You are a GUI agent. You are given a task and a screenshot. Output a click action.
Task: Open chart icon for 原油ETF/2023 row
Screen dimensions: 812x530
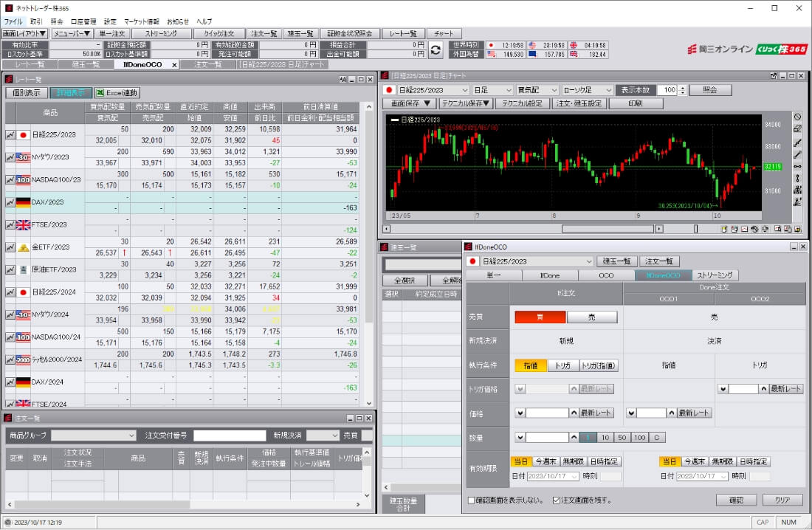coord(10,269)
